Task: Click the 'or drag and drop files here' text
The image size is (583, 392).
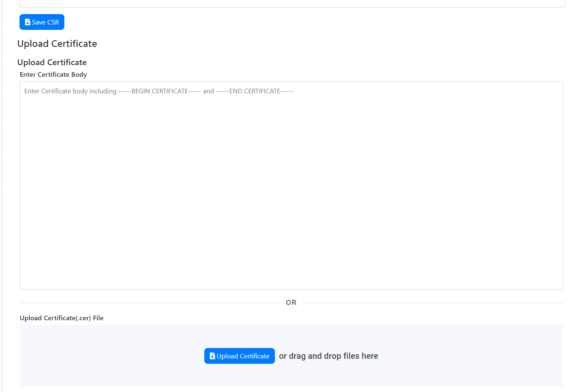Action: 328,356
